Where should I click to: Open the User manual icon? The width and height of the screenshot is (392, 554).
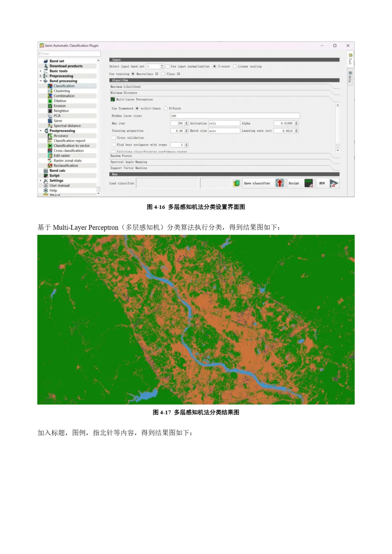46,185
